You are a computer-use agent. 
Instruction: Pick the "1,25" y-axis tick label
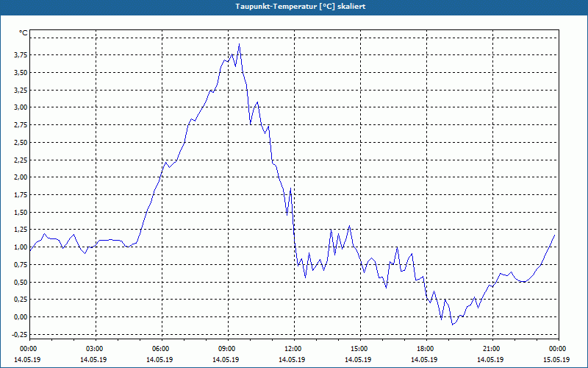click(x=21, y=230)
